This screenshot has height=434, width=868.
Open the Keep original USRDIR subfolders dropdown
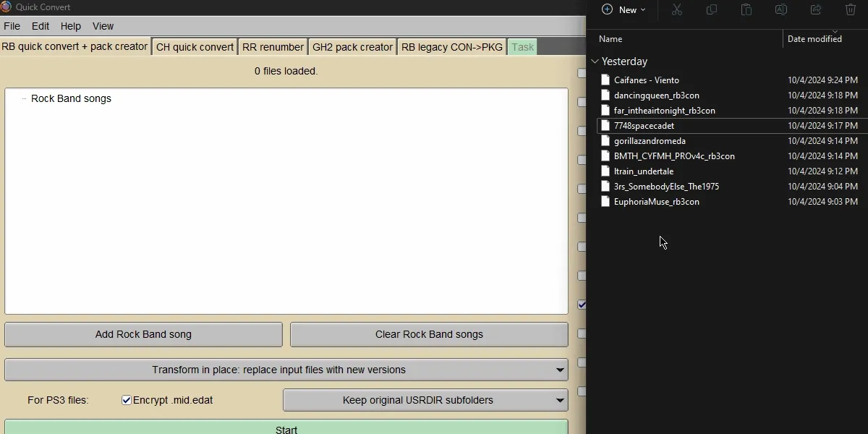click(x=561, y=400)
